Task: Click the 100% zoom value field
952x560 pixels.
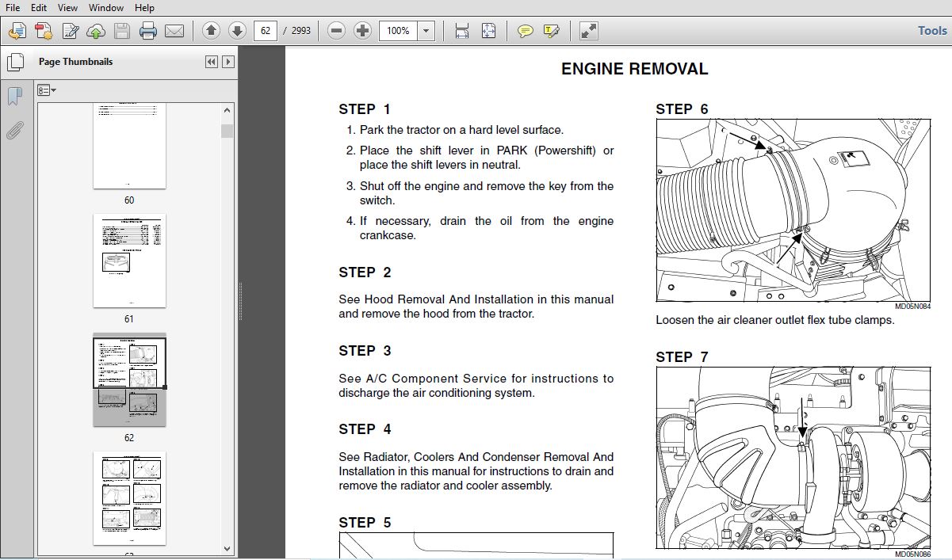Action: [399, 31]
